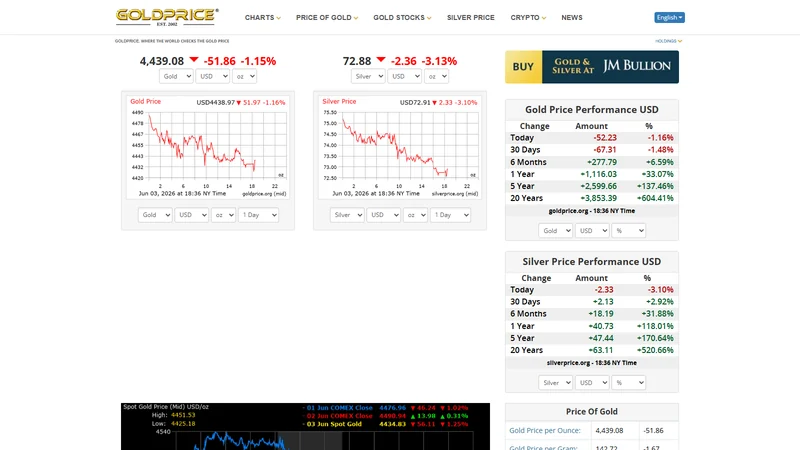The image size is (800, 450).
Task: Click gold 20 Years percentage +604.41%
Action: point(655,198)
